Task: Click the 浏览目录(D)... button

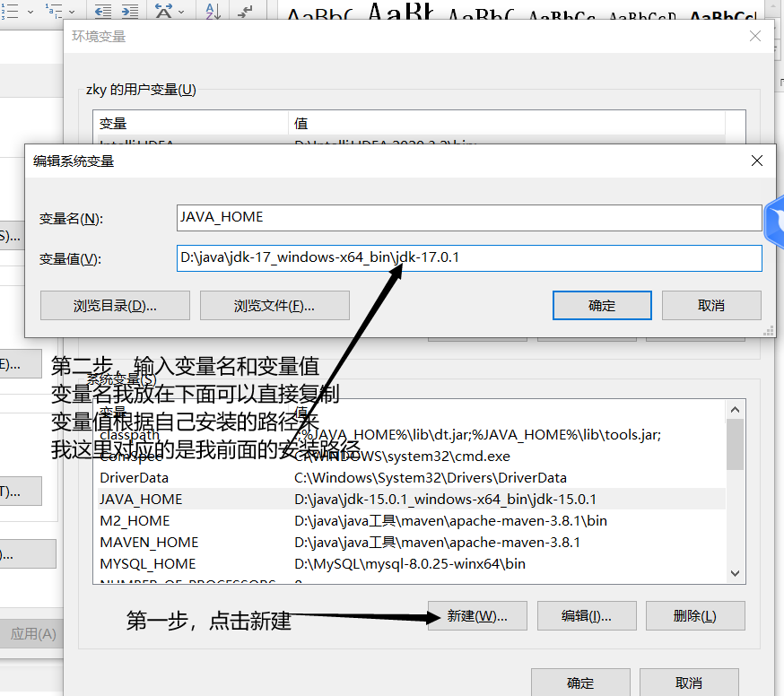Action: (115, 306)
